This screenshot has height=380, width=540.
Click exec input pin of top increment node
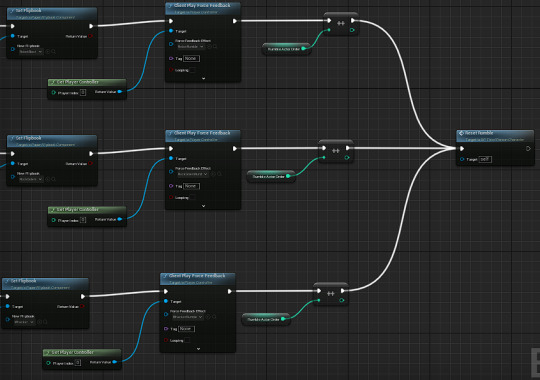(x=329, y=21)
